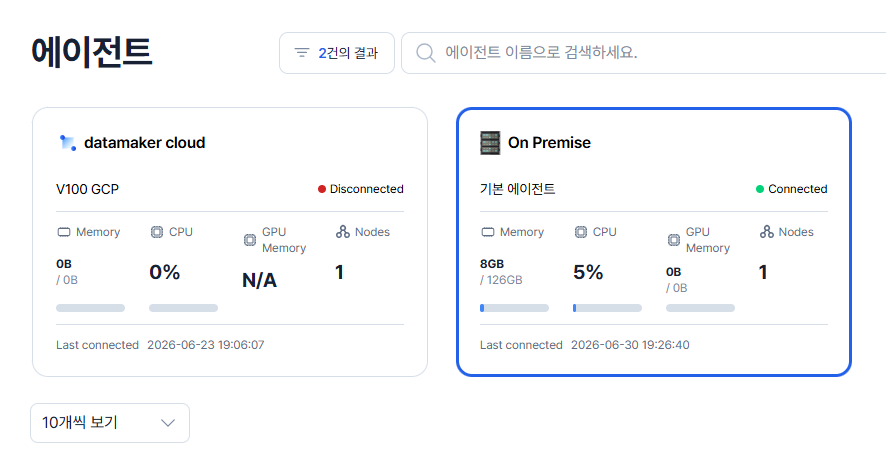886x470 pixels.
Task: Click the search magnifier icon
Action: click(x=425, y=53)
